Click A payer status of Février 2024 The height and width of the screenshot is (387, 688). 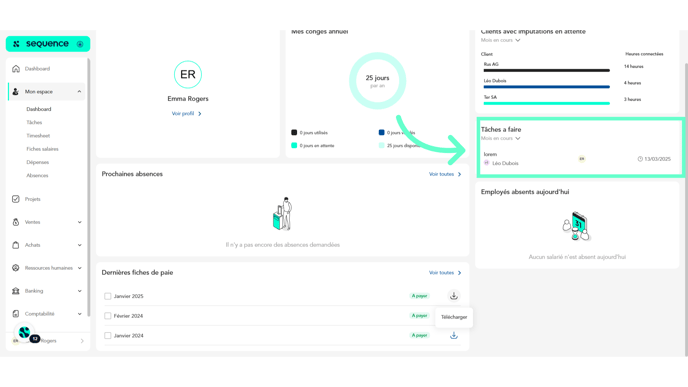tap(419, 316)
